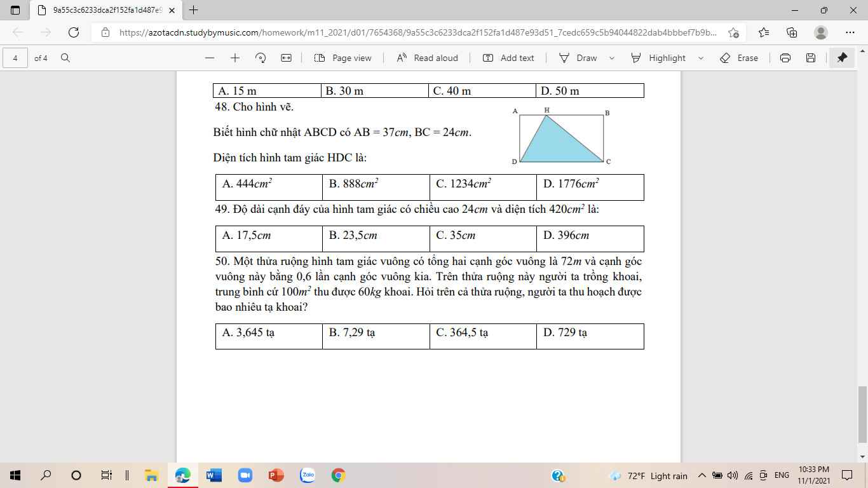Click answer C. 364,5 tạ
Screen dimensions: 868x488
click(x=483, y=336)
